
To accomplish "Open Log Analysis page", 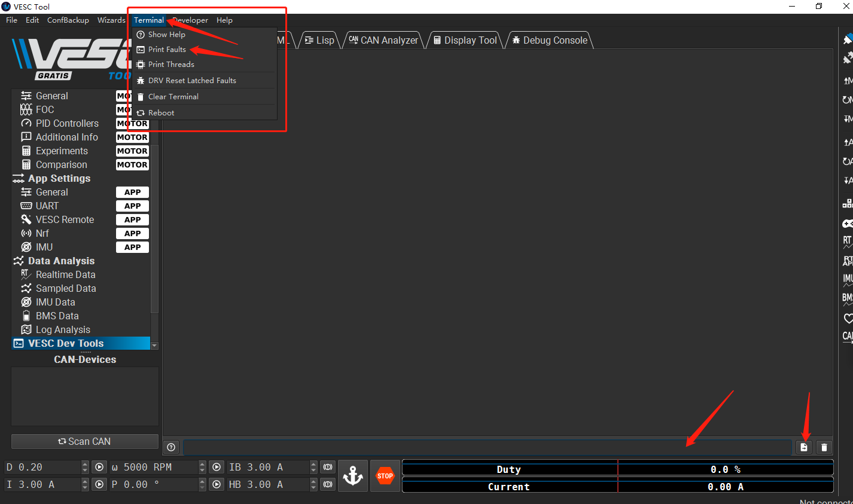I will tap(63, 330).
